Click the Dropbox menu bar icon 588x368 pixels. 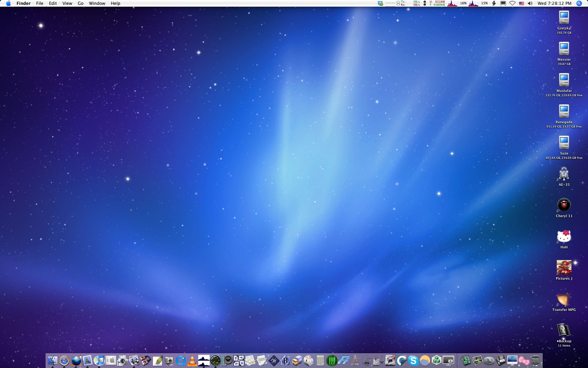380,3
